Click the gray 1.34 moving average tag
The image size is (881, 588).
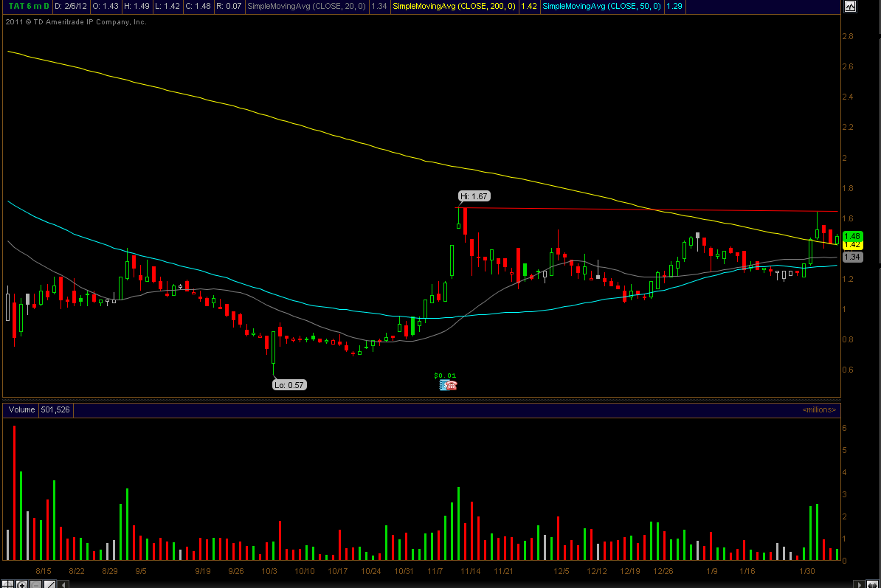pos(852,257)
